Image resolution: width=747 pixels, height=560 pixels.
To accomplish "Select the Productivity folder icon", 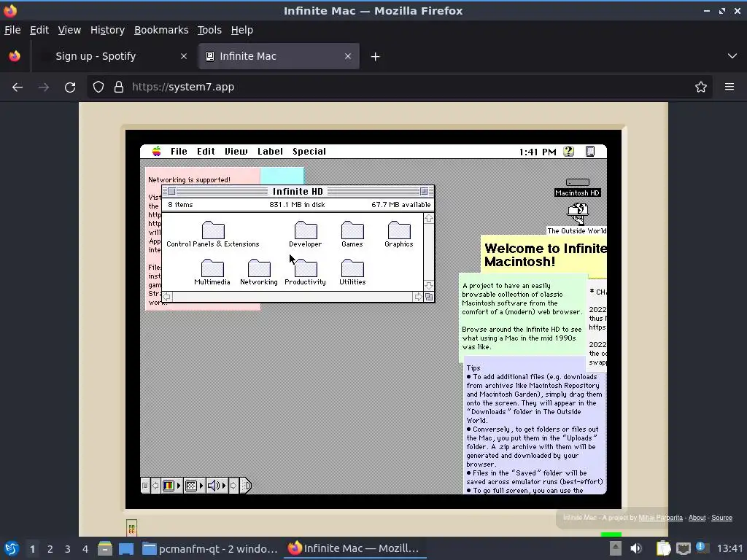I will coord(306,268).
